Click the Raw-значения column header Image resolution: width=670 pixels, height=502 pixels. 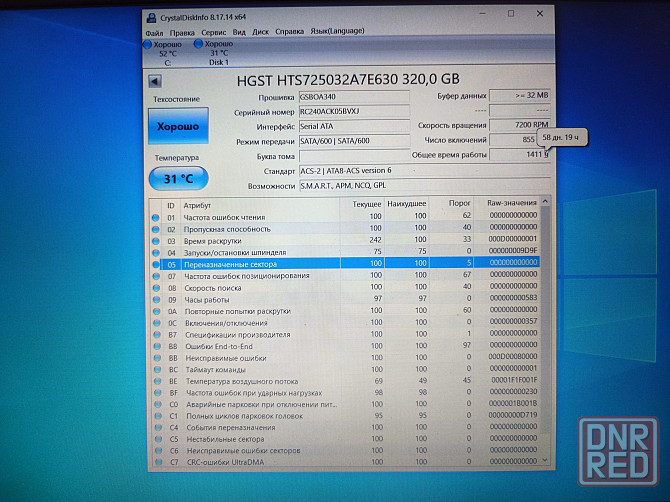point(511,203)
